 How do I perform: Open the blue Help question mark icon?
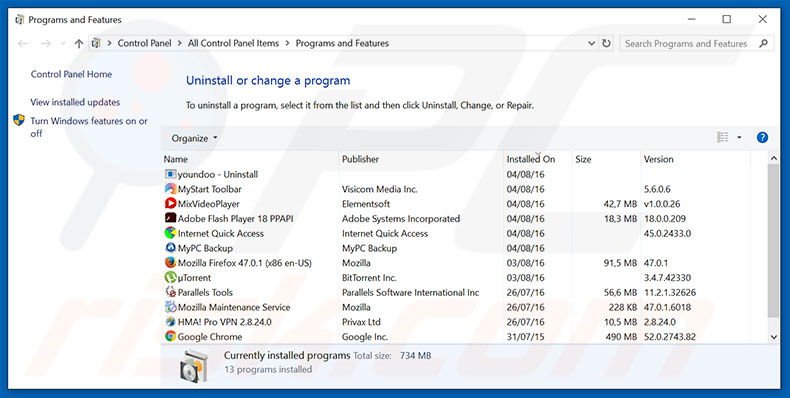[762, 138]
